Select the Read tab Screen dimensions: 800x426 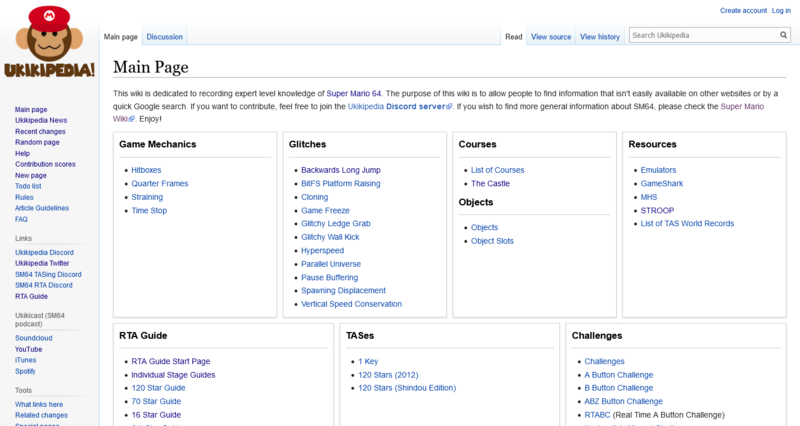point(513,37)
